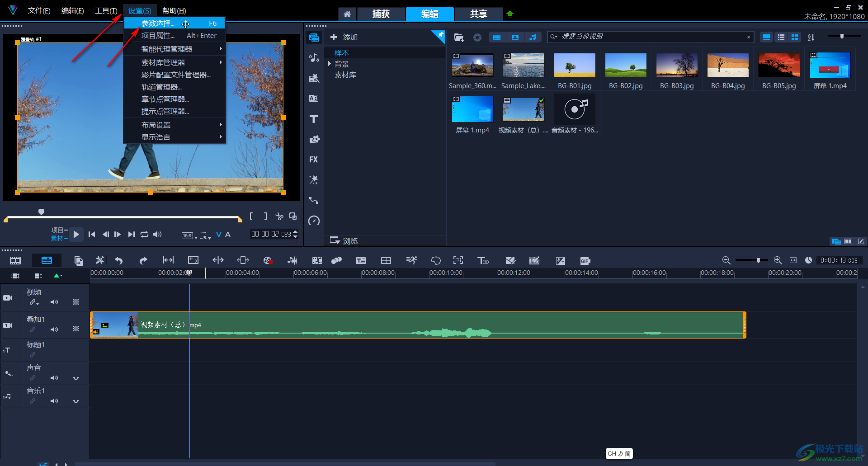Mute the 视频 track audio
This screenshot has height=466, width=868.
pos(54,302)
